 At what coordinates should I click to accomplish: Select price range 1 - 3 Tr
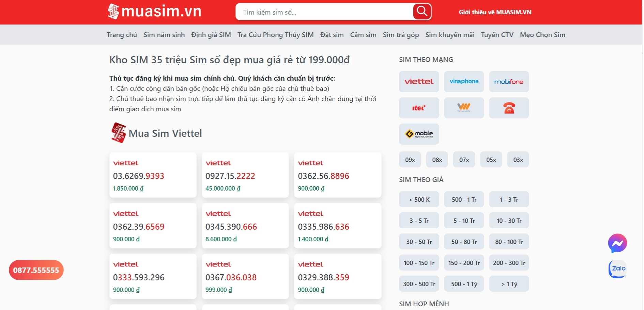coord(509,199)
